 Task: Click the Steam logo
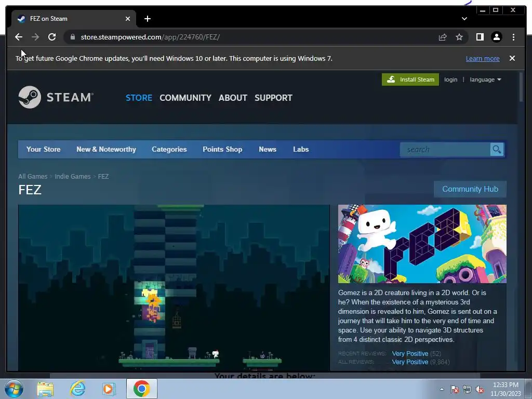tap(56, 97)
